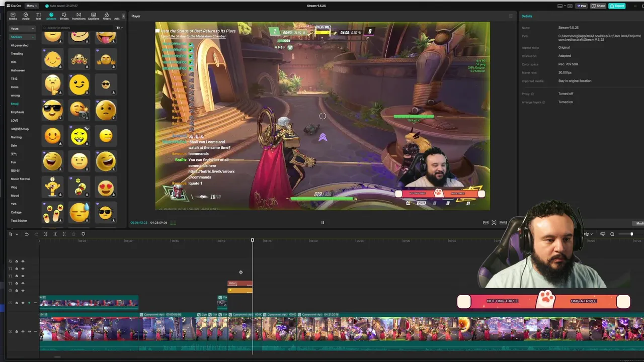The width and height of the screenshot is (644, 362).
Task: Select the Trending sticker category
Action: [17, 54]
